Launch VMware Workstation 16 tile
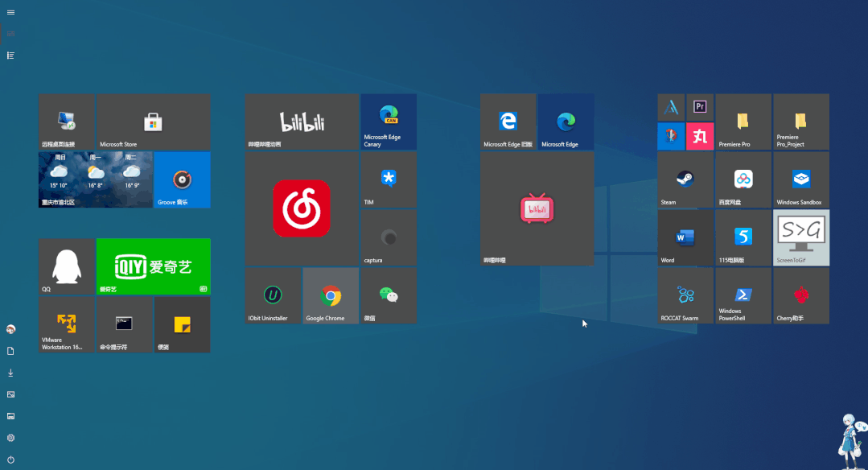The height and width of the screenshot is (470, 868). (x=67, y=324)
